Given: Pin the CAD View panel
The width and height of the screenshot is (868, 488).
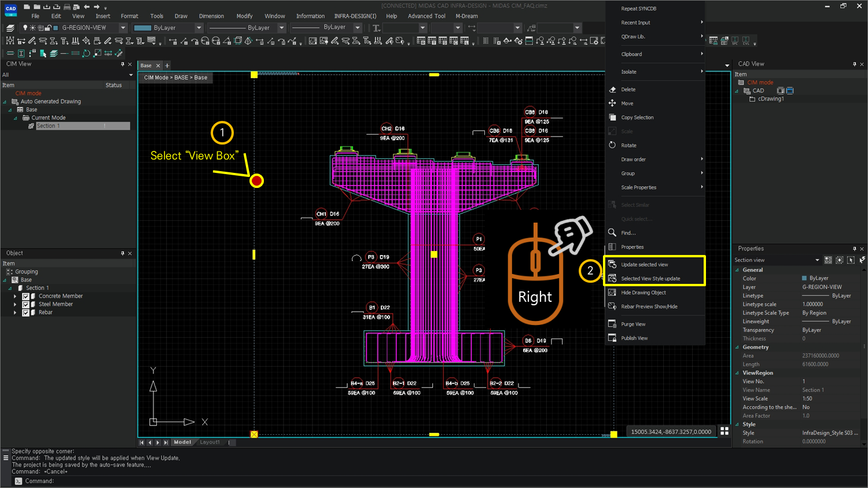Looking at the screenshot, I should pyautogui.click(x=855, y=64).
